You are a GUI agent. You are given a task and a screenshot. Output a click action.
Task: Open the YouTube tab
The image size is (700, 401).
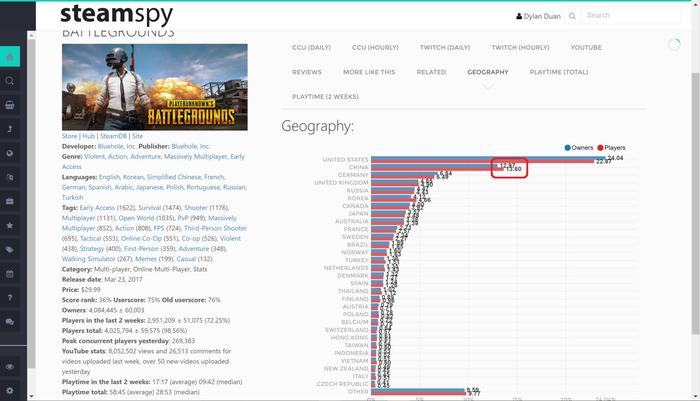[x=585, y=47]
